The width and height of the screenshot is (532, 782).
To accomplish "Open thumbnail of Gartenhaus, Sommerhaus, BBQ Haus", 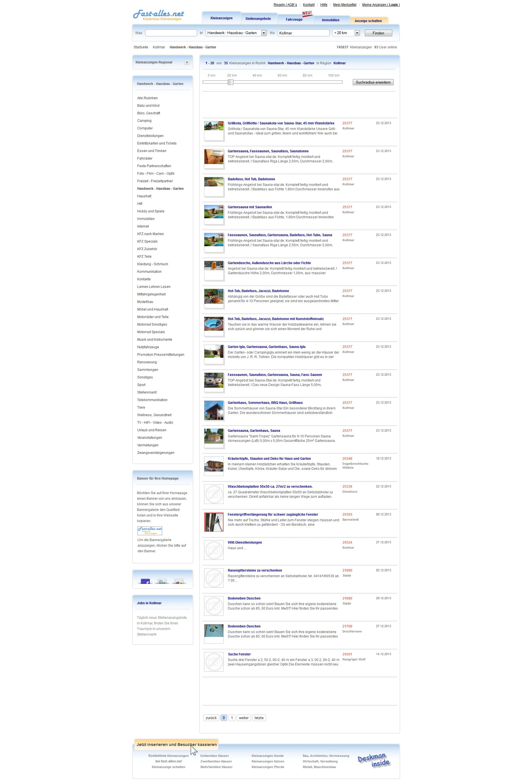I will [x=214, y=410].
